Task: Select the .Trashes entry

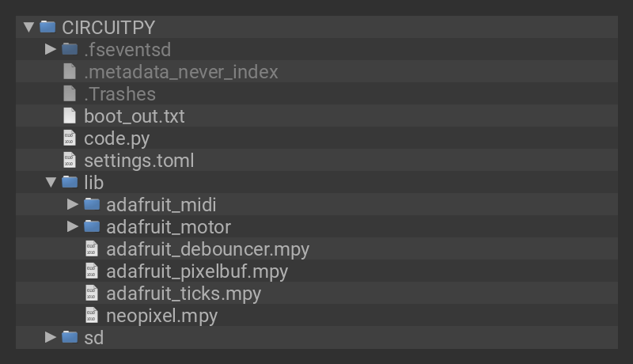Action: point(119,93)
